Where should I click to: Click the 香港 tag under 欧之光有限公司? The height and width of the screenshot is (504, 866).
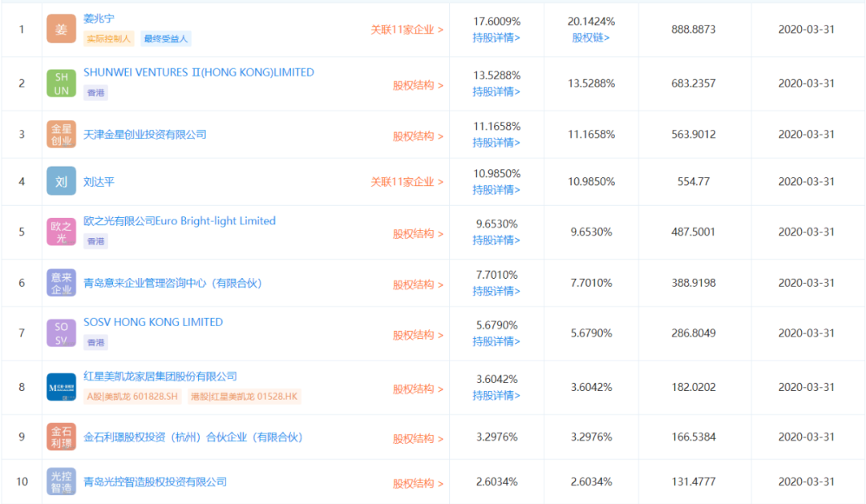(95, 240)
